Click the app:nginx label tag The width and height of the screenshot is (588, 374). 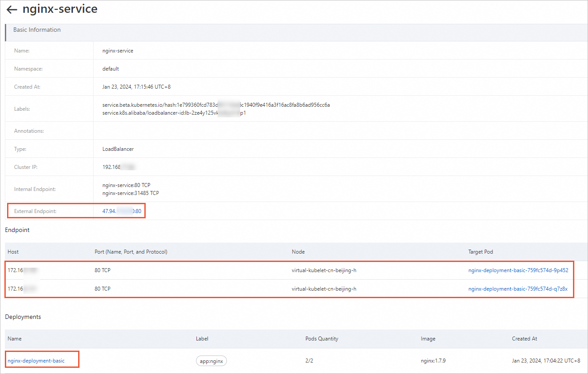(x=211, y=361)
